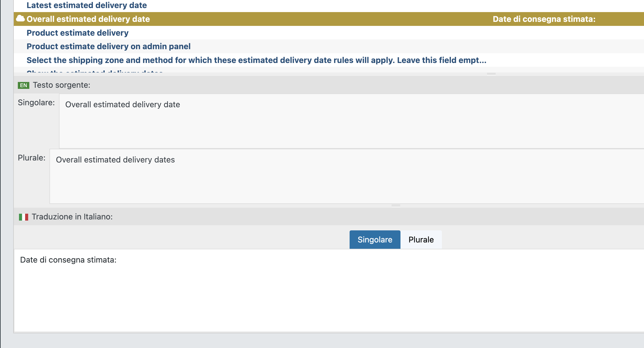Click the green EN language badge
Viewport: 644px width, 348px height.
[x=23, y=85]
